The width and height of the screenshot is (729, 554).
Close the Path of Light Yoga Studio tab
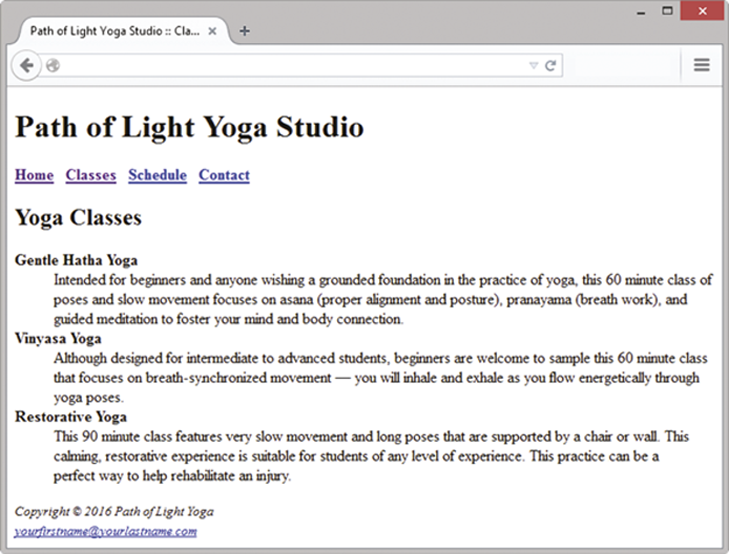[212, 31]
